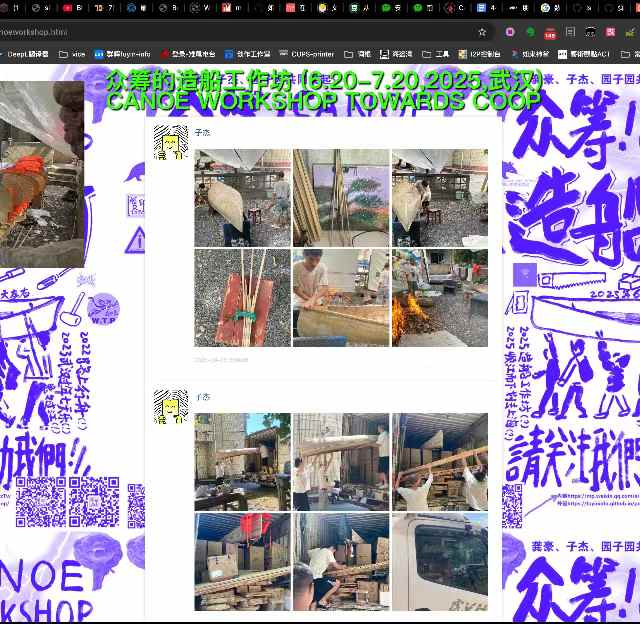Screen dimensions: 640x624
Task: Click the red calendar extension icon
Action: pyautogui.click(x=549, y=32)
